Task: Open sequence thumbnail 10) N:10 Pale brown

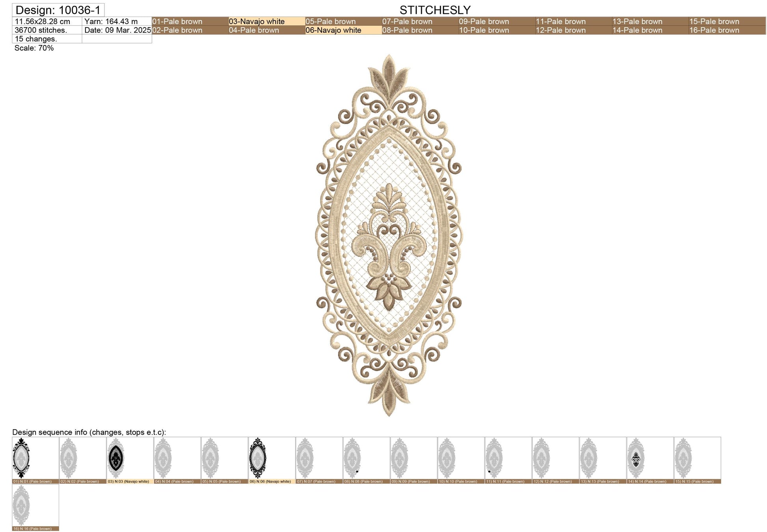Action: click(461, 460)
